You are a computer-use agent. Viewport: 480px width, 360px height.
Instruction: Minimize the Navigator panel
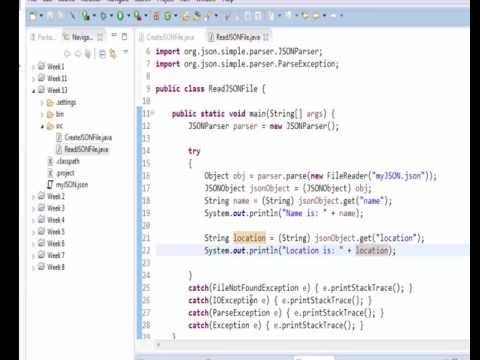point(114,35)
